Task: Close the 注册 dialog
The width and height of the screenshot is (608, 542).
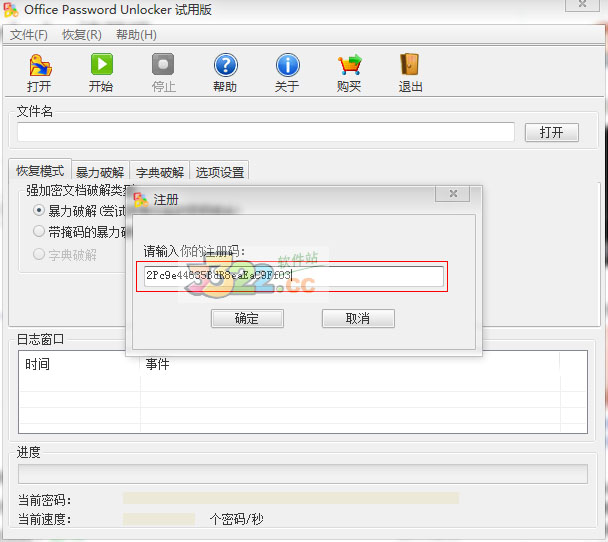Action: click(453, 193)
